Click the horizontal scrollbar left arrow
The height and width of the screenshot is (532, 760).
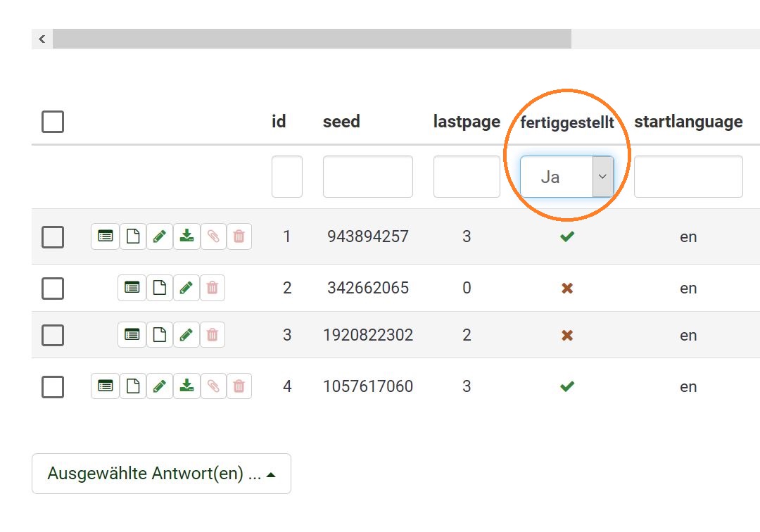tap(42, 39)
